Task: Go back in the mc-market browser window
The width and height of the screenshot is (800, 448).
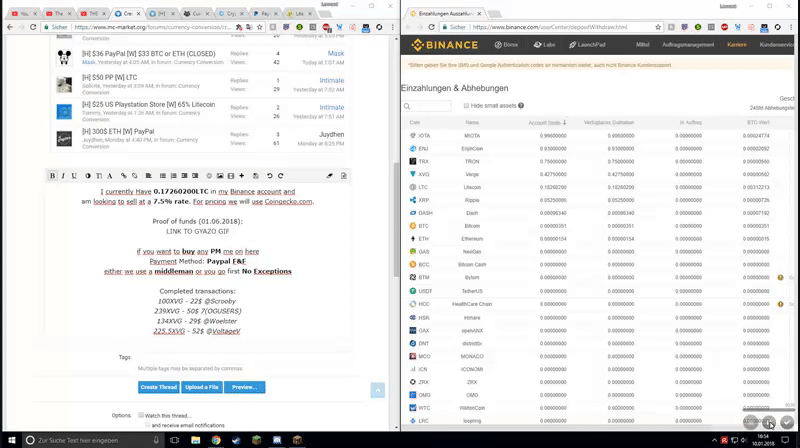Action: click(10, 27)
